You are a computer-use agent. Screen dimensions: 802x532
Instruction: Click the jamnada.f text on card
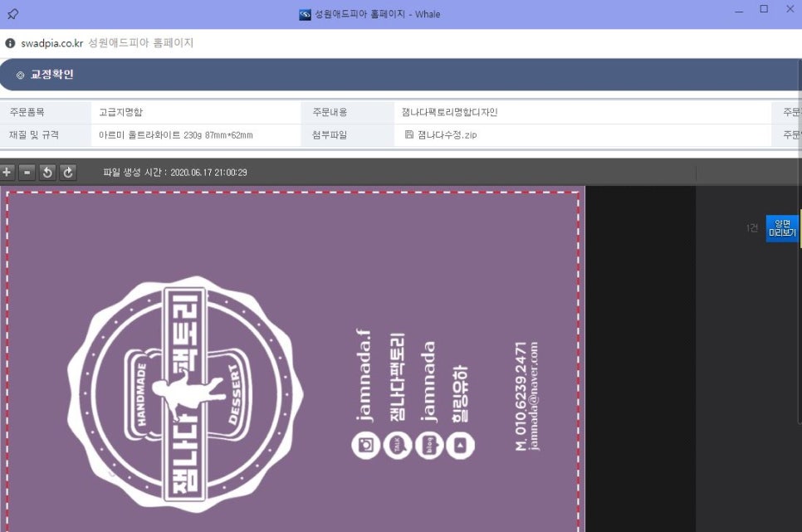[364, 375]
